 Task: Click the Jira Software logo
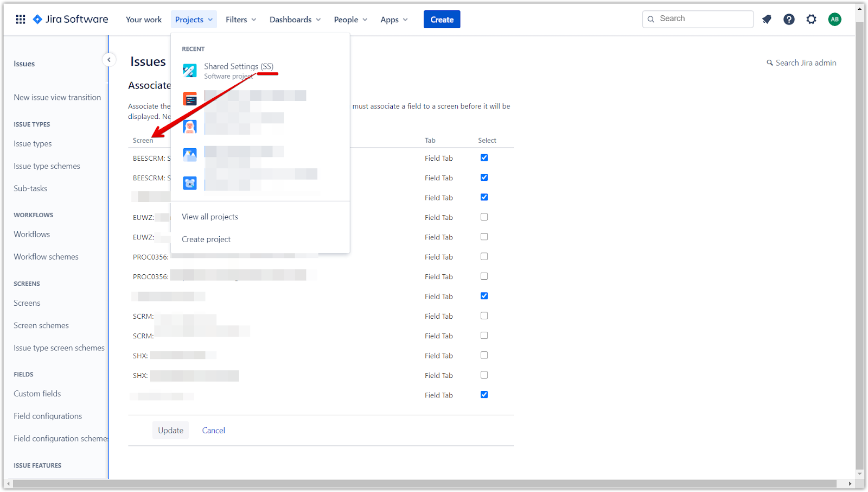71,20
